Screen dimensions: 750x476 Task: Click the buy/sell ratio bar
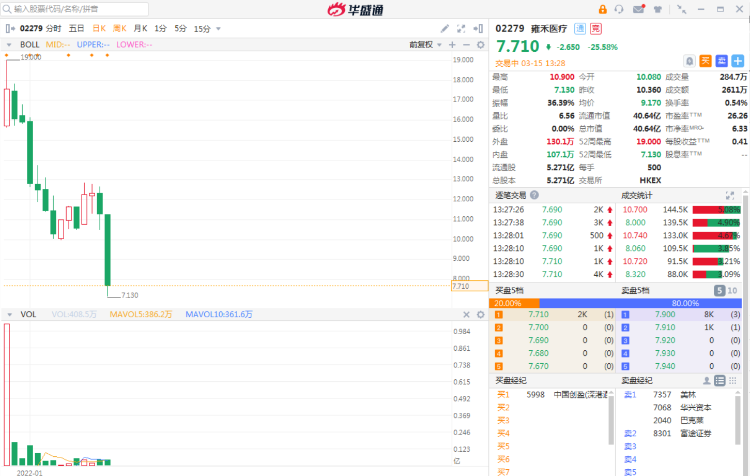click(619, 303)
